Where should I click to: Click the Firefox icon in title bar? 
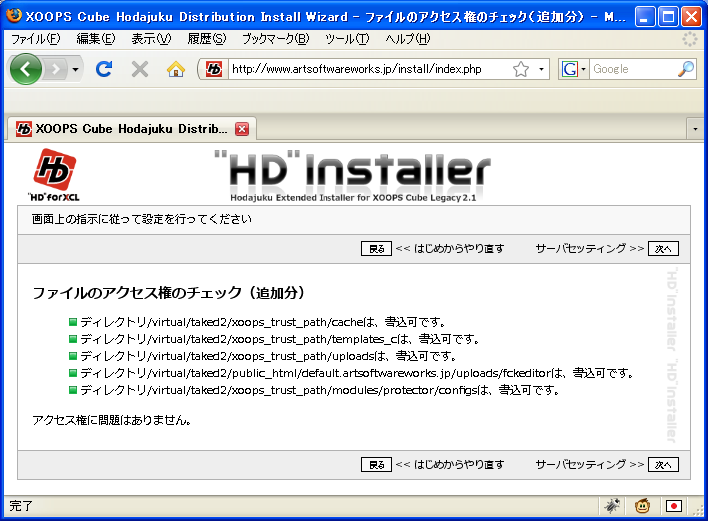coord(14,15)
